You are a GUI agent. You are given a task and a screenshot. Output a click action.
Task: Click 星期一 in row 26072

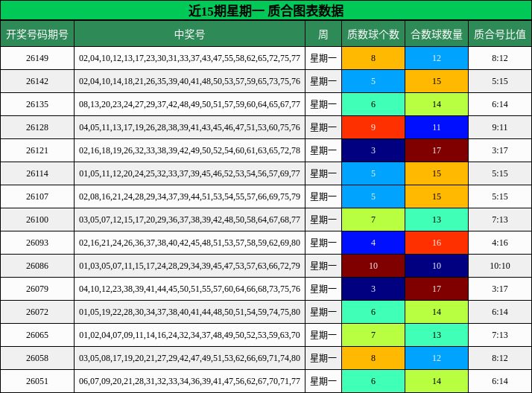(x=323, y=311)
